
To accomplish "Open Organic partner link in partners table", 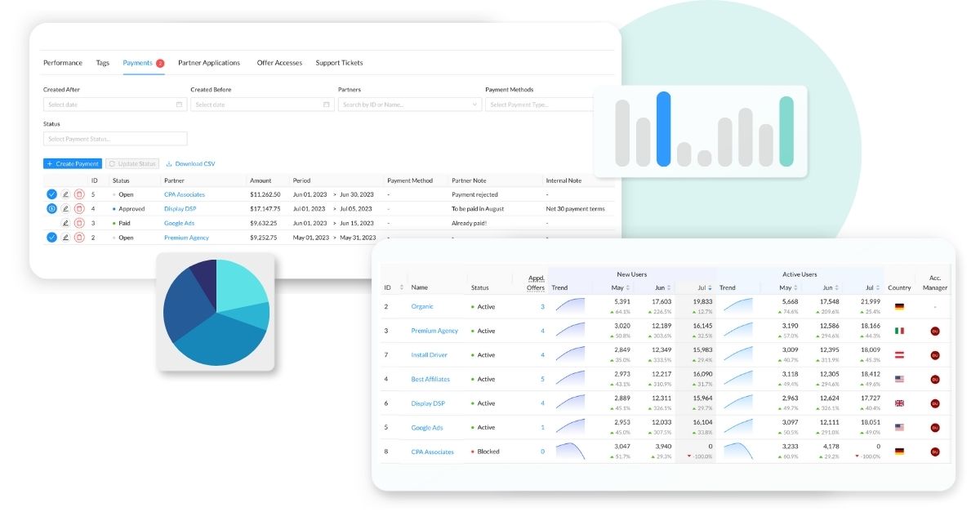I will (422, 306).
